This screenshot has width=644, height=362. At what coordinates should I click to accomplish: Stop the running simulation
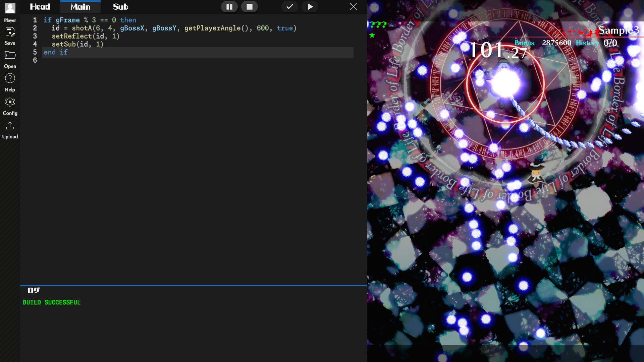(250, 7)
